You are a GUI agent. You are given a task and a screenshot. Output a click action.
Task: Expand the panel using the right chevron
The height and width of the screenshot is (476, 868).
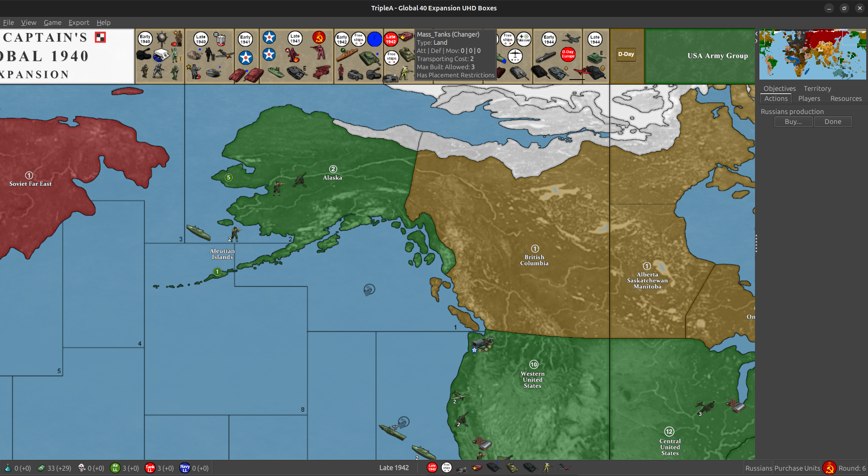(x=756, y=41)
